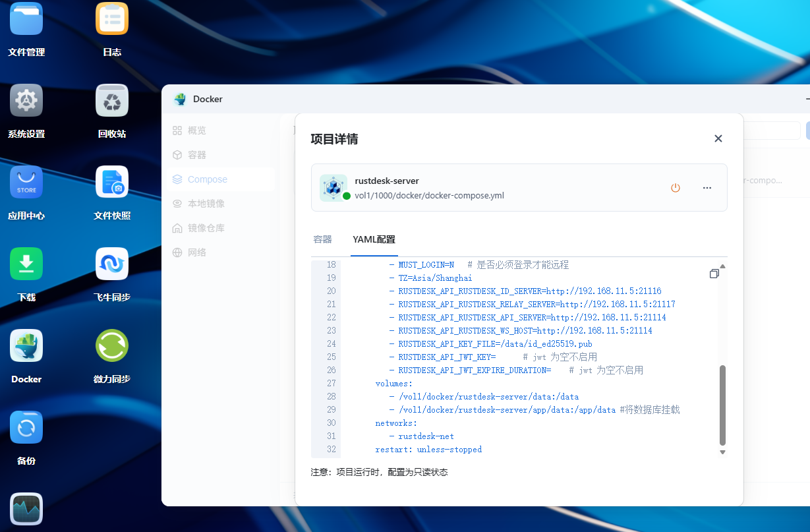Click YAML scrollbar down arrow
This screenshot has width=810, height=532.
tap(722, 452)
